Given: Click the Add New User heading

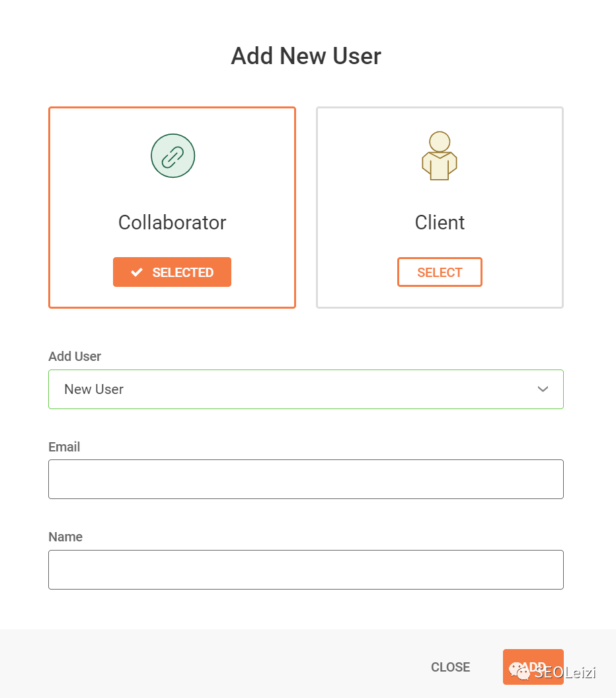Looking at the screenshot, I should point(306,56).
